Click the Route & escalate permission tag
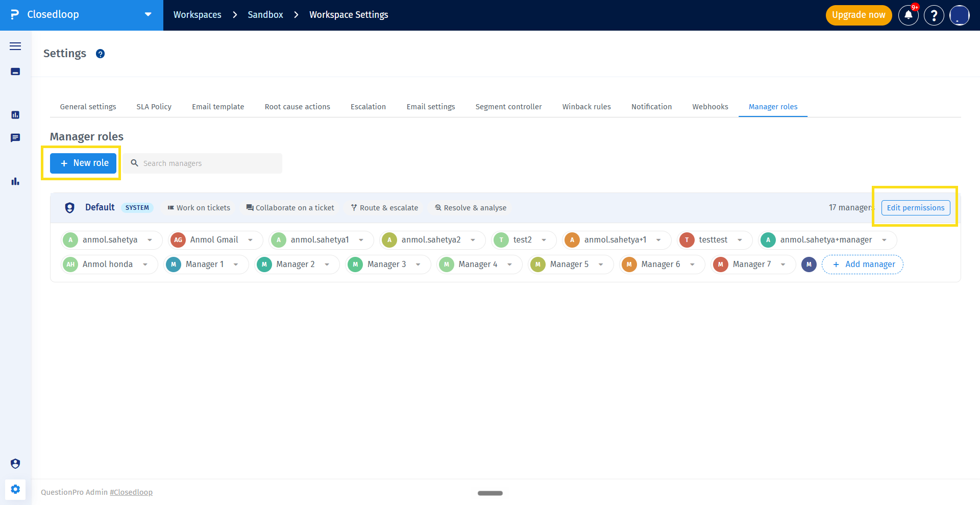Viewport: 980px width, 505px height. coord(384,208)
